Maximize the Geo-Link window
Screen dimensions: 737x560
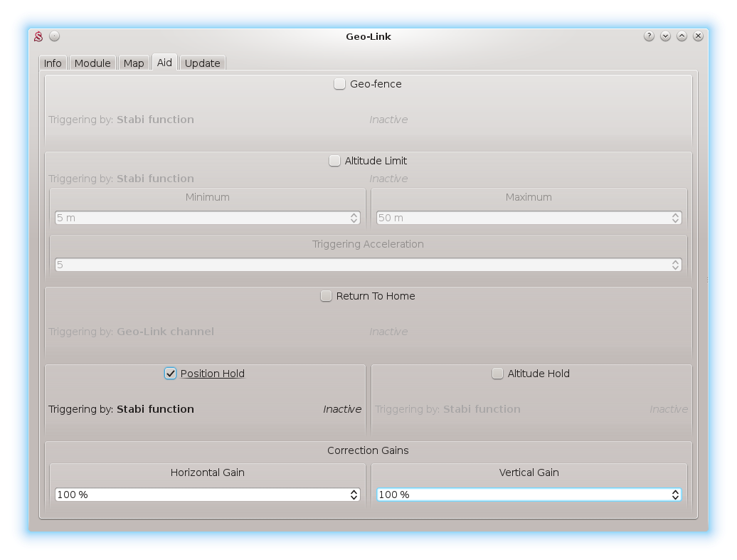[682, 36]
